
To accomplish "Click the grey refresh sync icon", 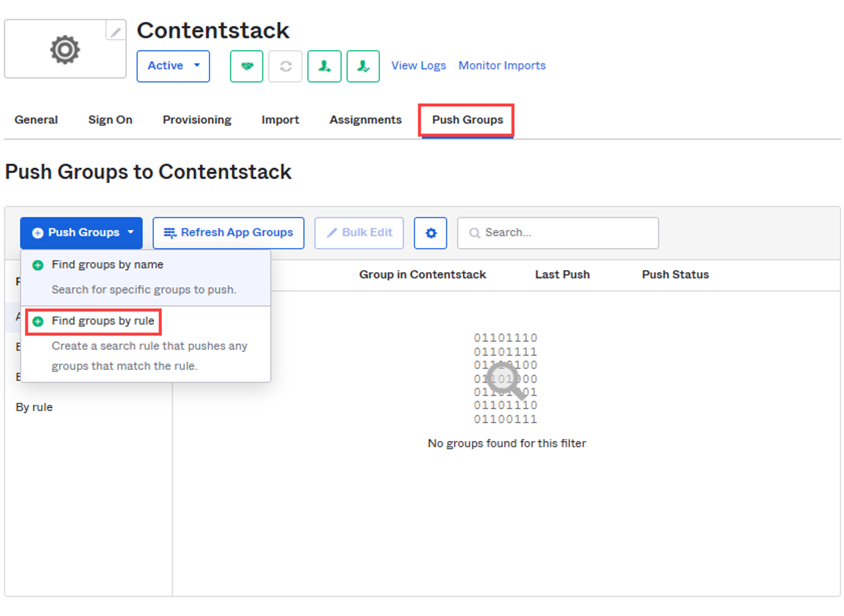I will pos(285,66).
